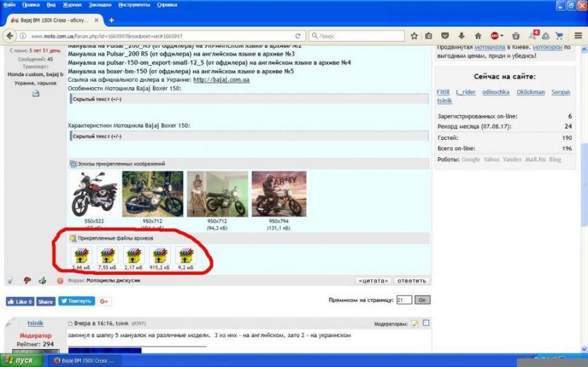Open the Закладки menu
588x367 pixels.
tap(100, 5)
